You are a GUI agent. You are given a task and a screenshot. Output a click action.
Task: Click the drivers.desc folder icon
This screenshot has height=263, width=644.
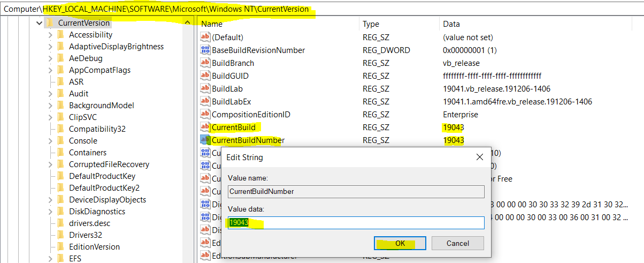60,223
